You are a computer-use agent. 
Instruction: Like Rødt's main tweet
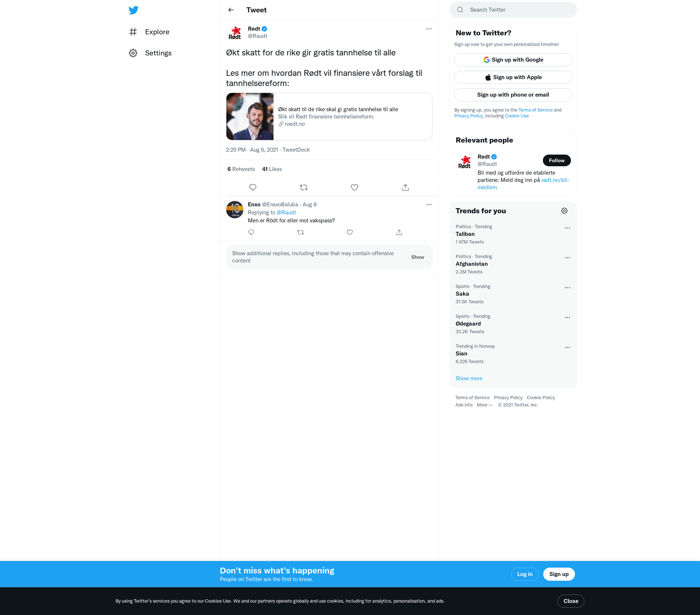pos(354,187)
